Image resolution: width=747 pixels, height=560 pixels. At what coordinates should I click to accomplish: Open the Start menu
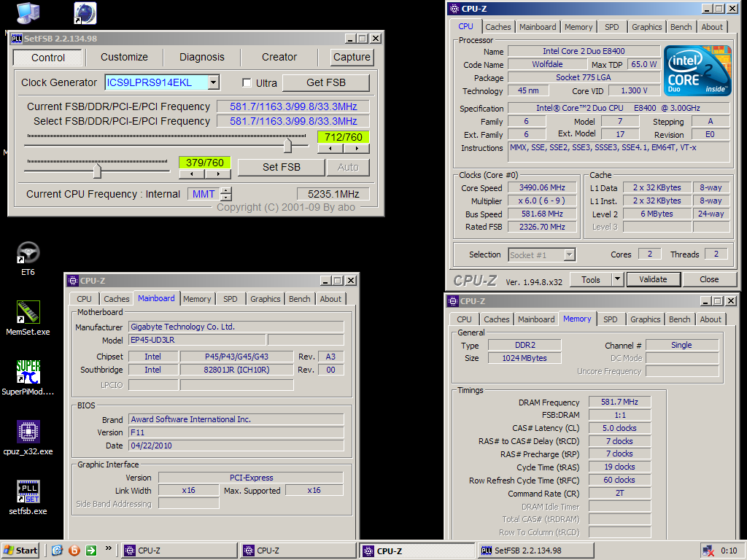(x=20, y=551)
